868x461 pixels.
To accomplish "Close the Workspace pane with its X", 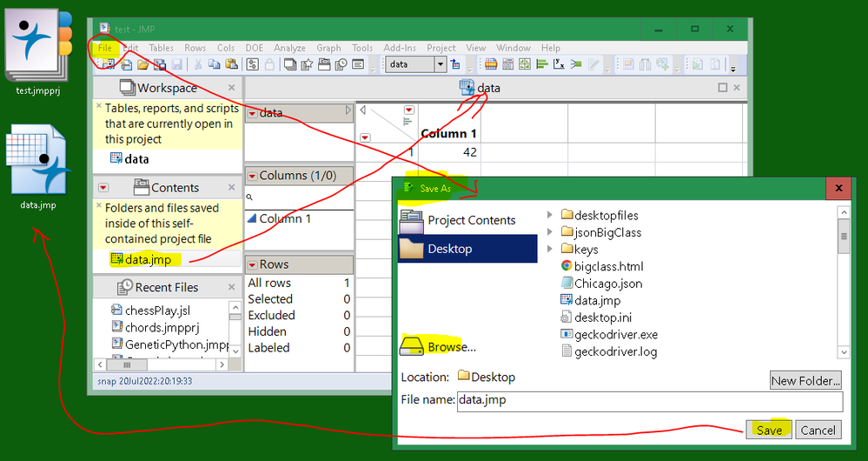I will click(231, 88).
